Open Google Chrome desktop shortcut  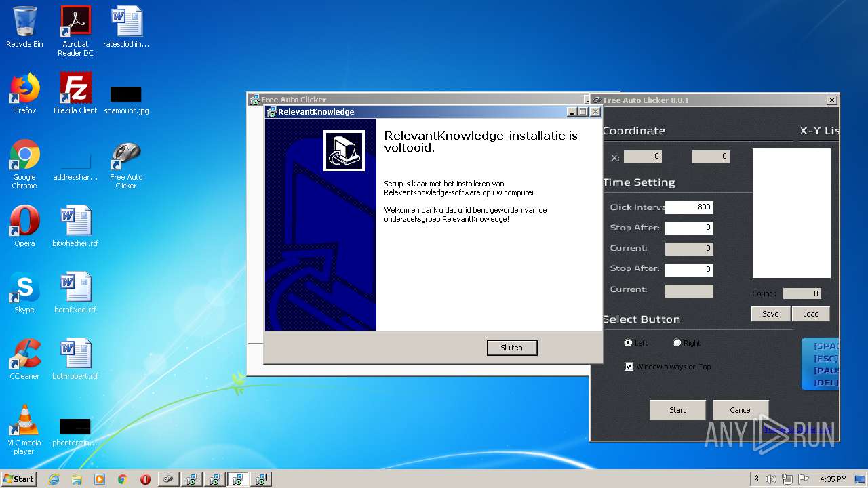coord(24,165)
